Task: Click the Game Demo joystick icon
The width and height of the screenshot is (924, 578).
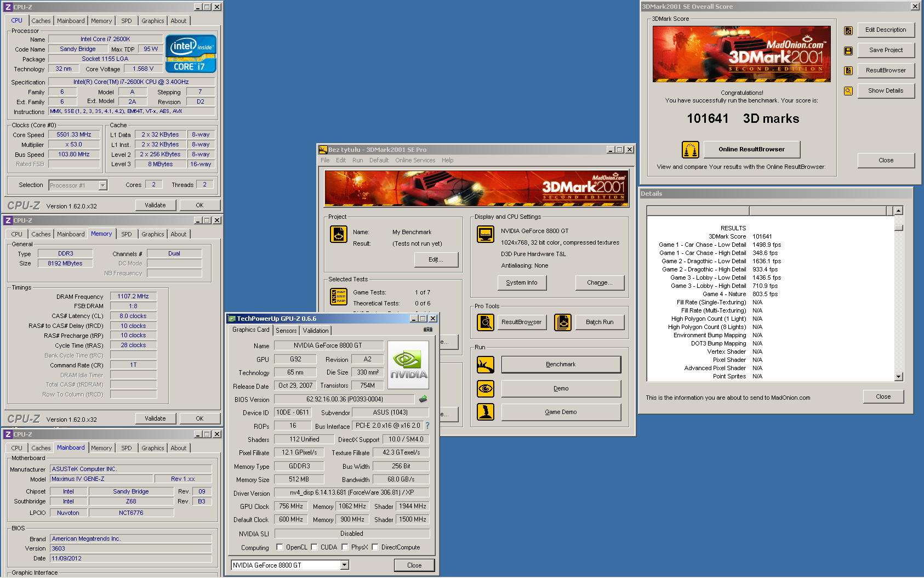Action: click(x=486, y=412)
